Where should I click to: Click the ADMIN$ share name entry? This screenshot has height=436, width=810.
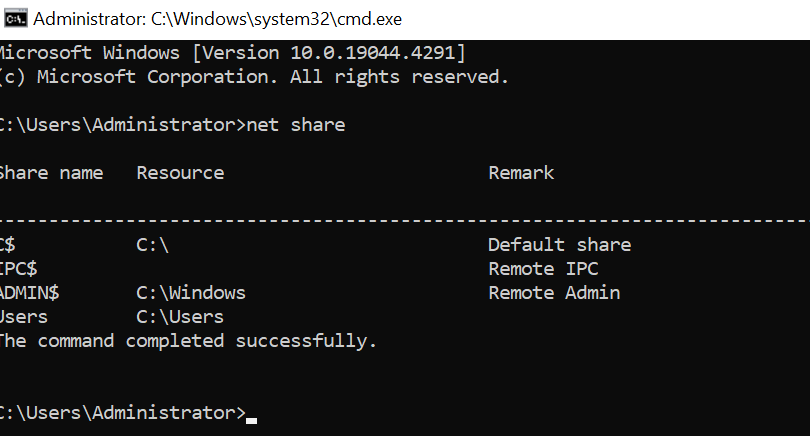pyautogui.click(x=29, y=293)
